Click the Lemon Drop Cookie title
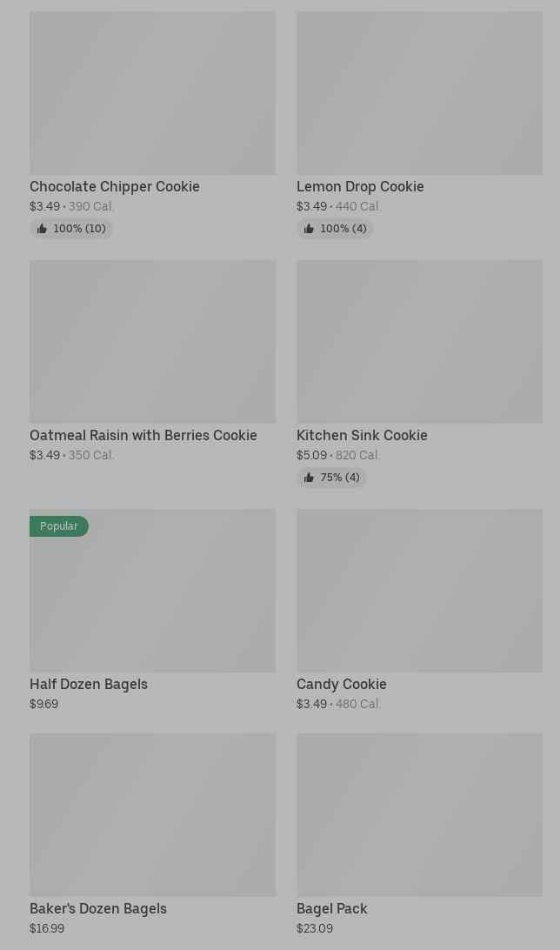 coord(360,186)
